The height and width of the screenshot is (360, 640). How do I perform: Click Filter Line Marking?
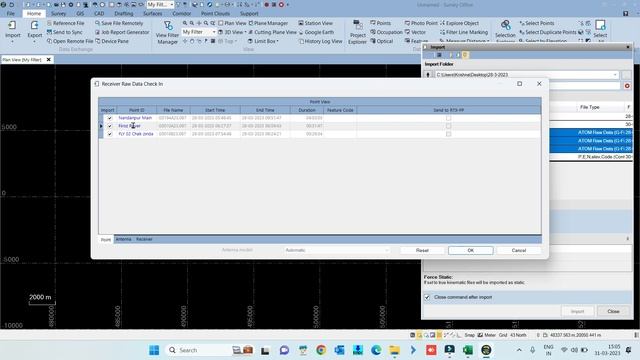point(464,32)
